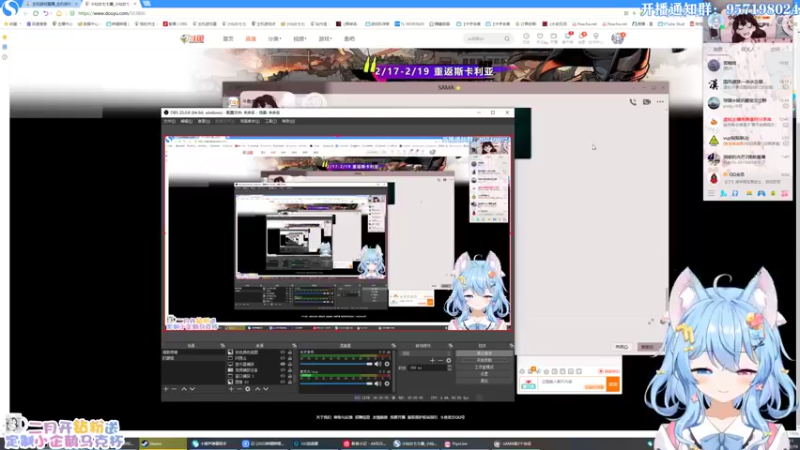Lock the 视频捕获设备 source
Viewport: 800px width, 450px height.
point(290,370)
